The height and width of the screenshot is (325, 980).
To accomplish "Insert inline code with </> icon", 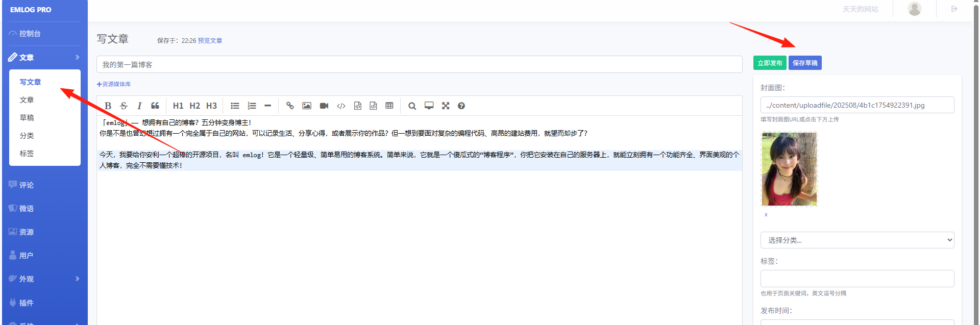I will click(341, 106).
